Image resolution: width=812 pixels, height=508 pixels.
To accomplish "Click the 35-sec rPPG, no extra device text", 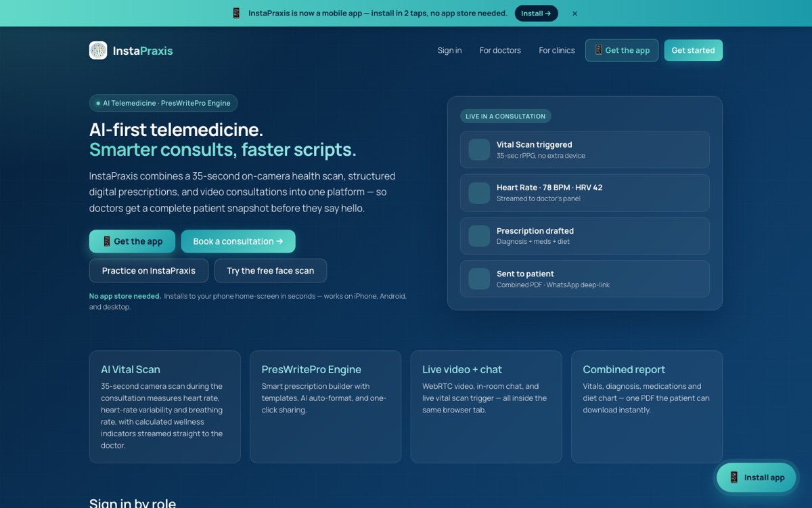I will click(x=541, y=156).
